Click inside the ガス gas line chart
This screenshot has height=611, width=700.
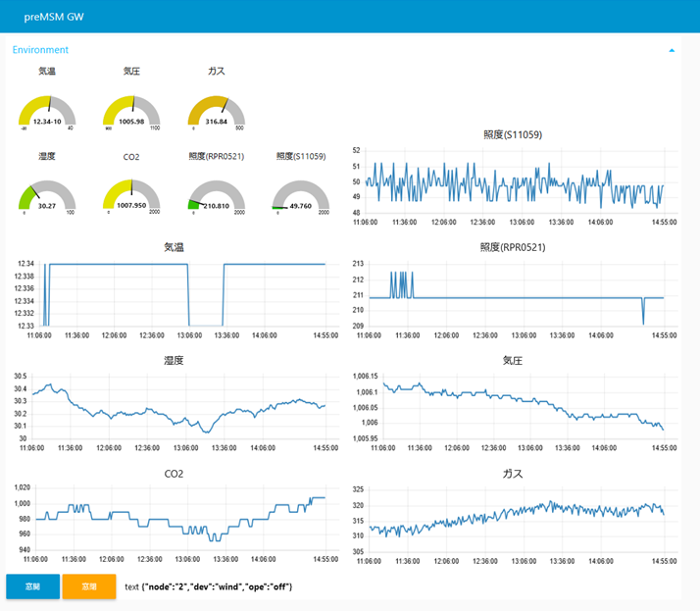coord(515,518)
